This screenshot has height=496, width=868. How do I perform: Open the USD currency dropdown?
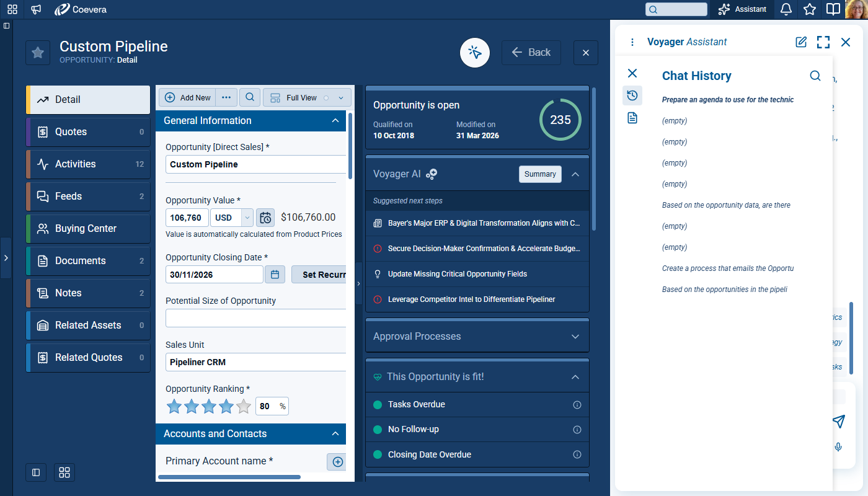coord(247,218)
